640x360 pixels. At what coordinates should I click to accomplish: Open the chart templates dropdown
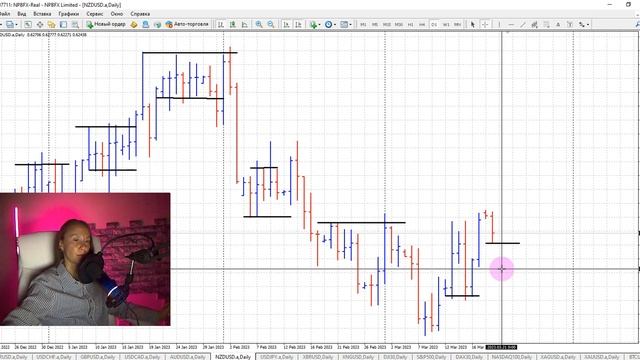point(346,24)
